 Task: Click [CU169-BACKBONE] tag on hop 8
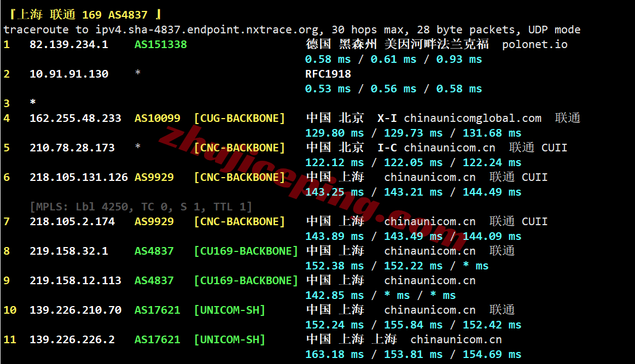pyautogui.click(x=246, y=251)
